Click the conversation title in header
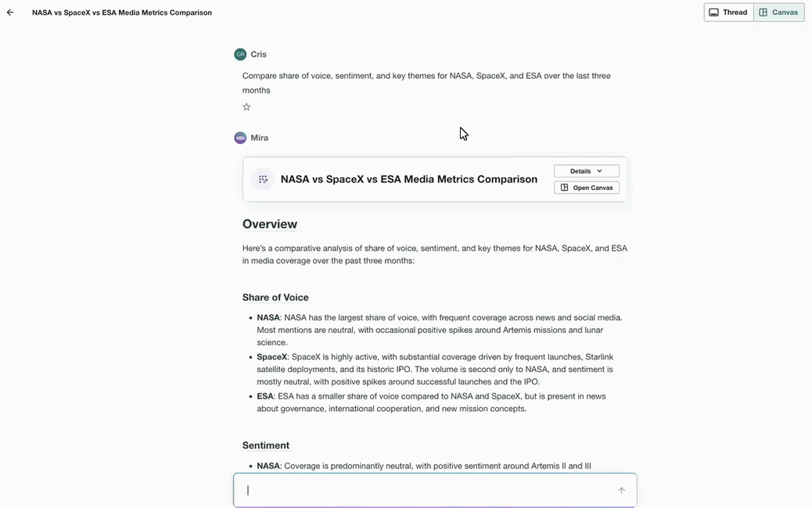This screenshot has height=508, width=812. click(122, 13)
